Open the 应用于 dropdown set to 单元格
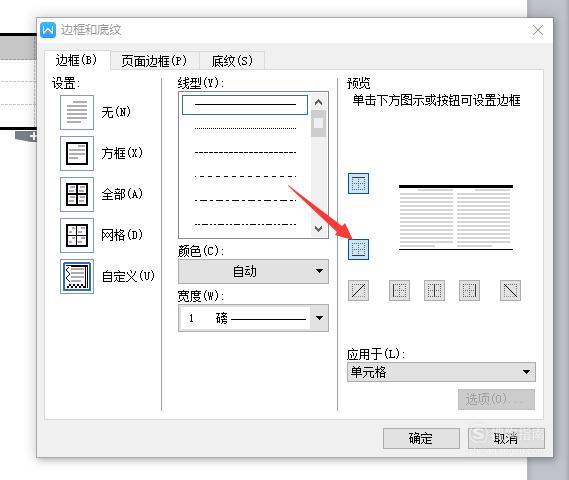Image resolution: width=569 pixels, height=480 pixels. pos(441,372)
